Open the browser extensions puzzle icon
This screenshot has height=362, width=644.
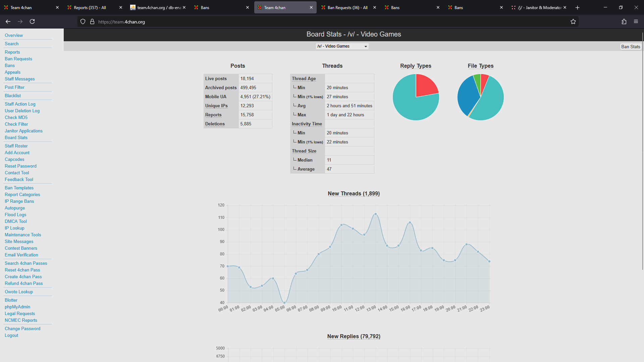624,21
